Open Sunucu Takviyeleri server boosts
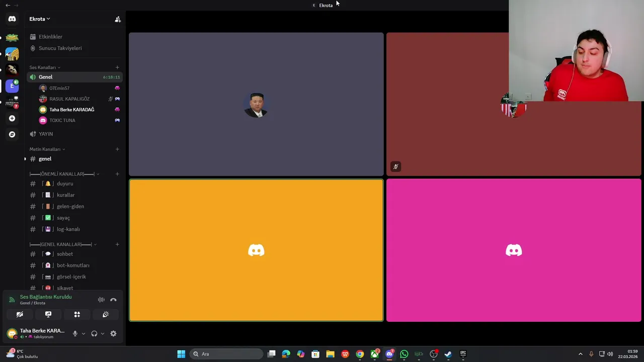The image size is (644, 362). (x=74, y=48)
